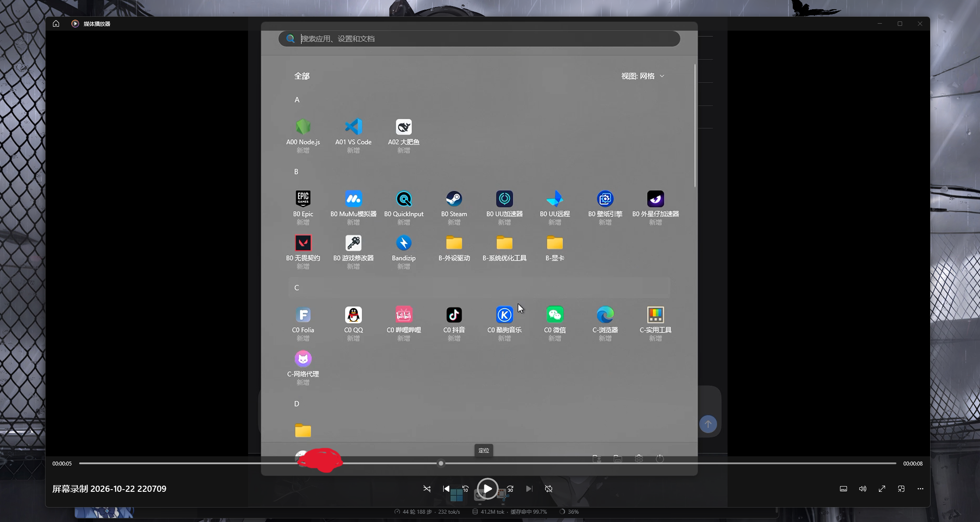Open subtitles and captions options
980x522 pixels.
843,489
